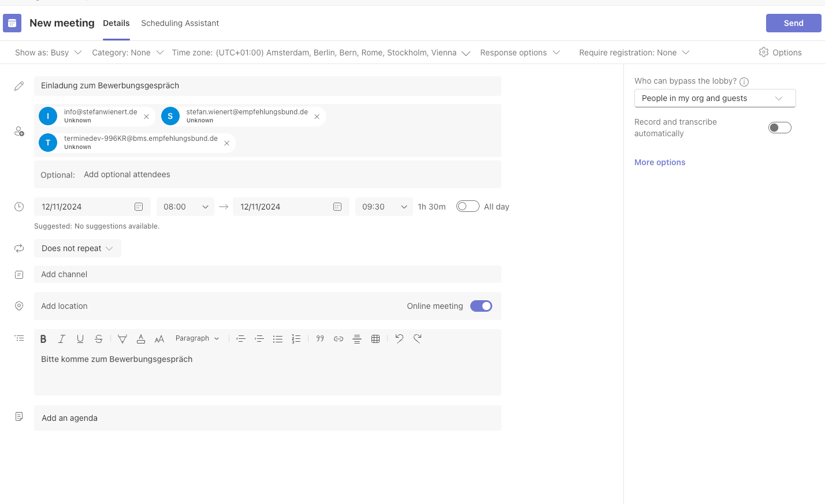This screenshot has width=825, height=504.
Task: Turn off Online meeting toggle
Action: point(481,306)
